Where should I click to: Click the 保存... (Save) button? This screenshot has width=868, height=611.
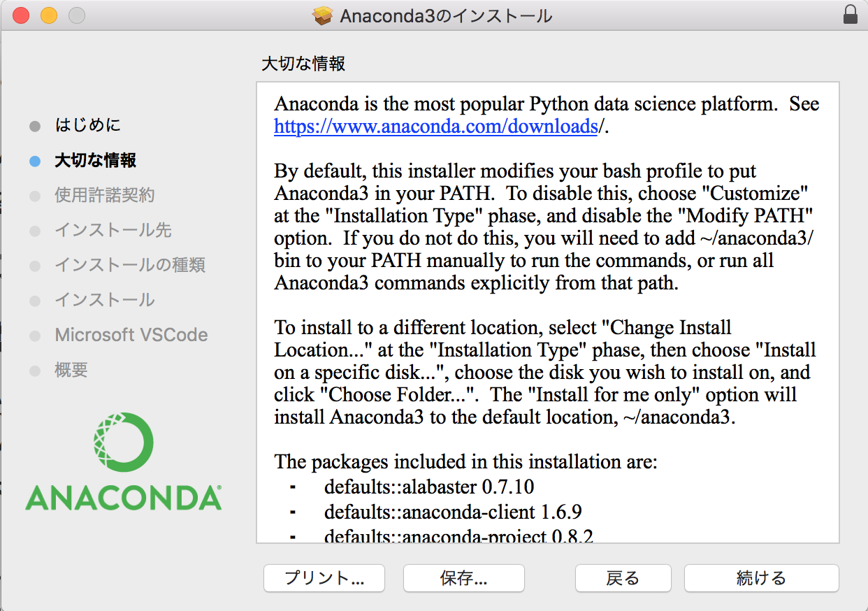pos(463,578)
